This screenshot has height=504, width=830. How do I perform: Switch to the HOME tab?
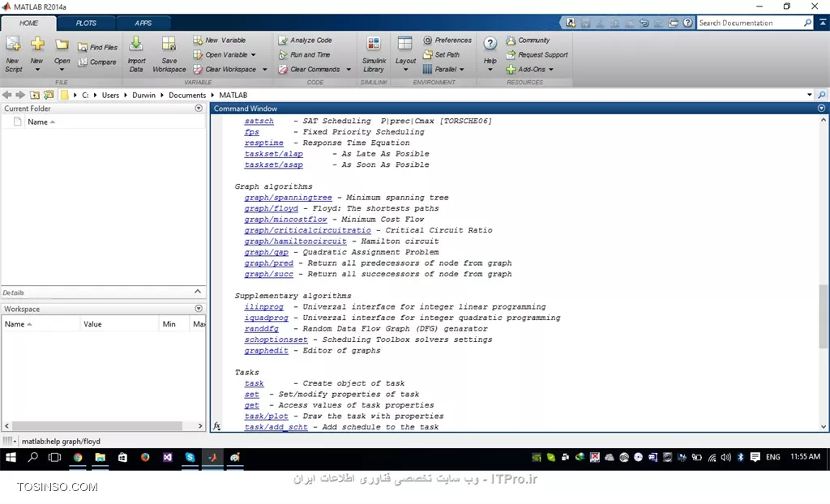point(28,23)
